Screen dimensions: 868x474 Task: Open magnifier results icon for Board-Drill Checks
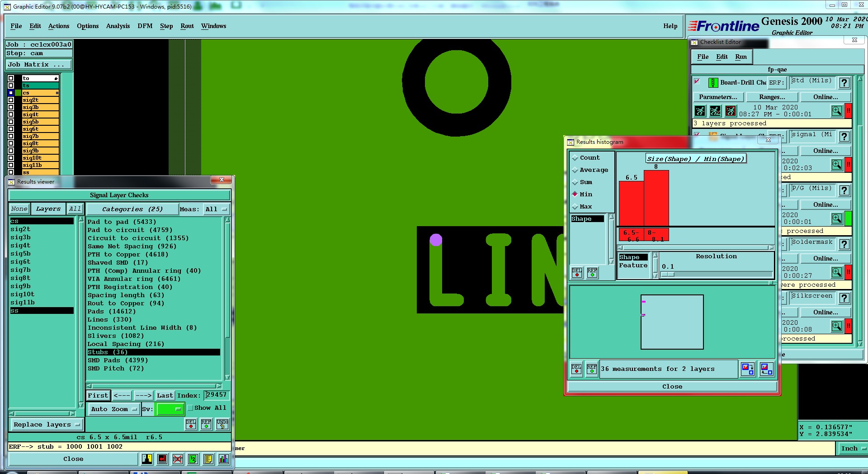pos(837,110)
